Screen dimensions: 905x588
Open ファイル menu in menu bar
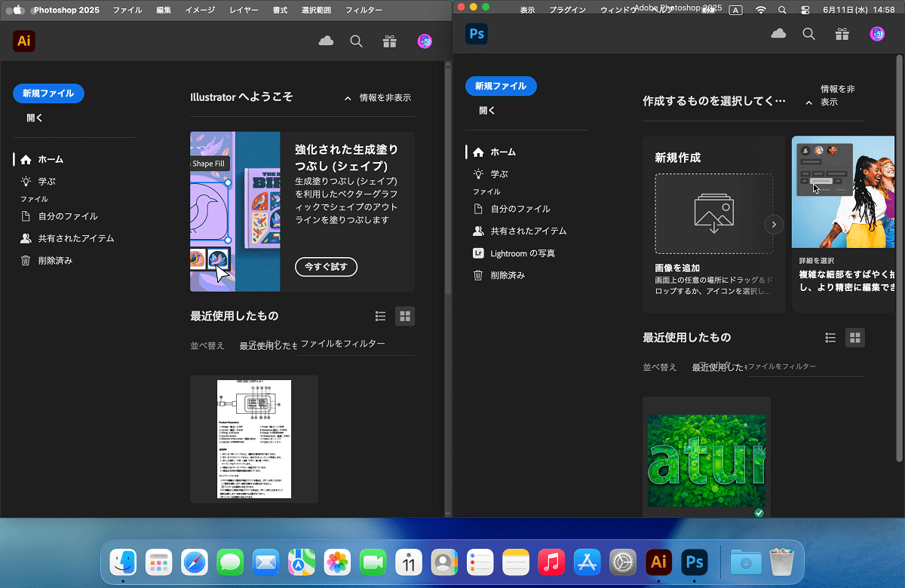(x=127, y=11)
